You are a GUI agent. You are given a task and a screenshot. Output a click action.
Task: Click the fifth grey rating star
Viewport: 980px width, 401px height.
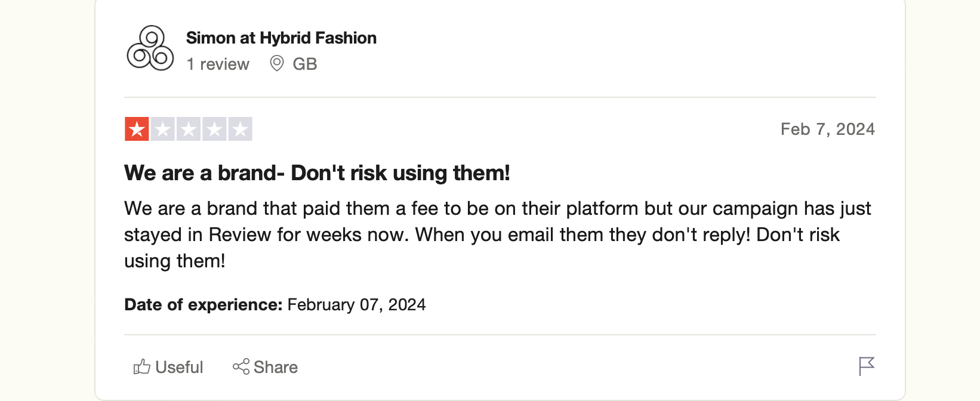(240, 129)
